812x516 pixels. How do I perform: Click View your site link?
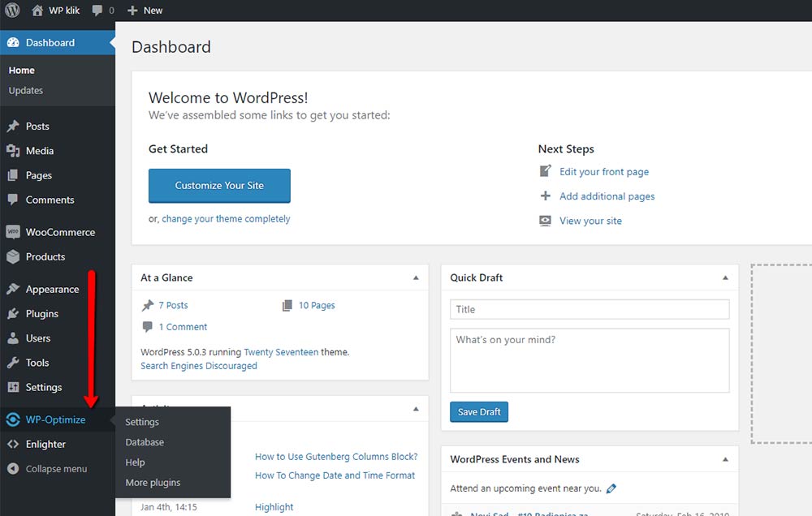coord(591,221)
